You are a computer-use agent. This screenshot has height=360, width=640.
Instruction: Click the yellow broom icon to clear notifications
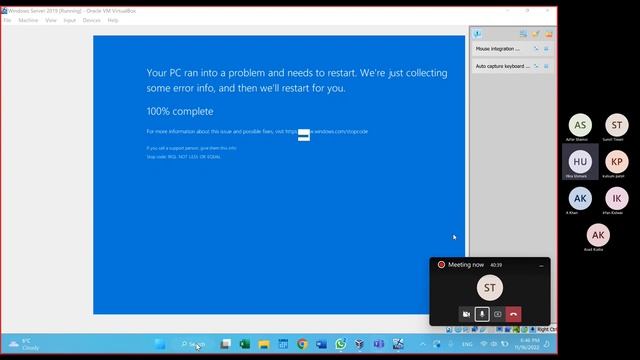click(x=536, y=34)
